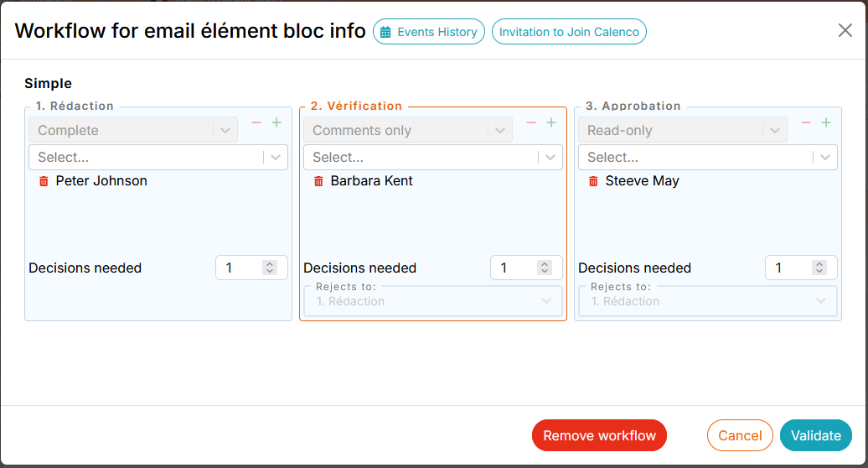Click green plus icon in Rédaction step
Viewport: 868px width, 468px height.
(276, 123)
